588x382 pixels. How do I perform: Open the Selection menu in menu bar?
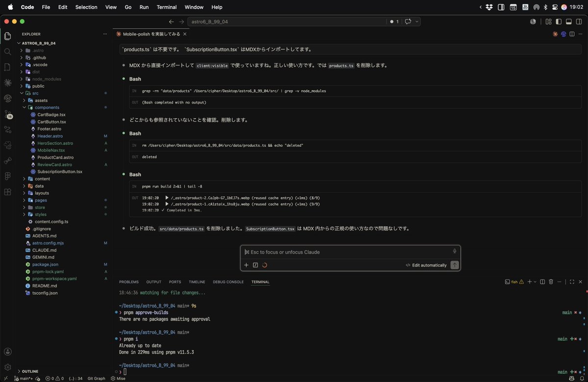[x=86, y=7]
